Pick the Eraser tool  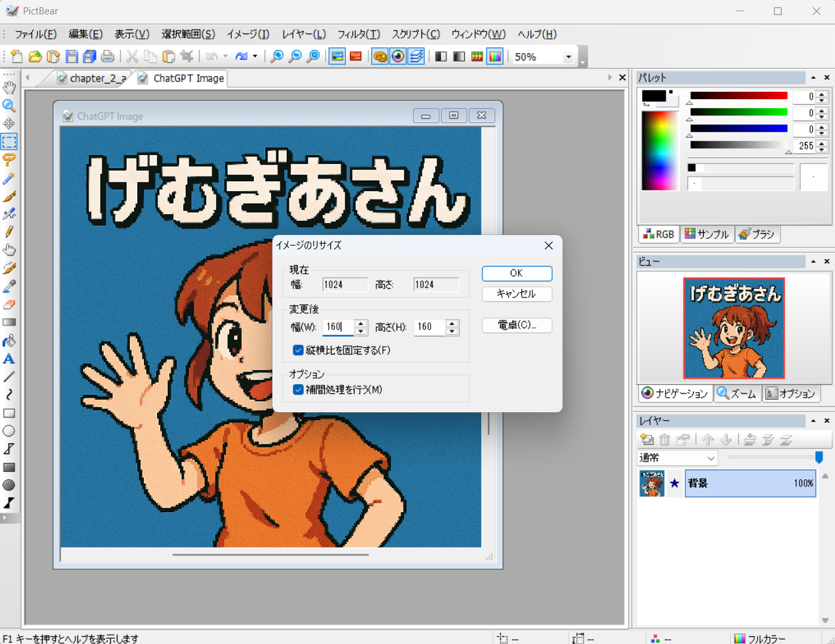tap(9, 305)
